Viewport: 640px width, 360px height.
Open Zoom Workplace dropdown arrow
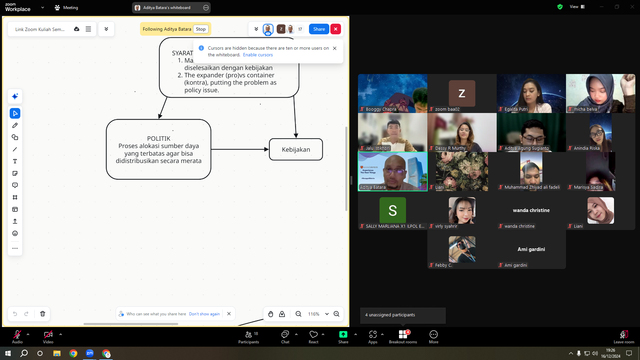pos(42,7)
